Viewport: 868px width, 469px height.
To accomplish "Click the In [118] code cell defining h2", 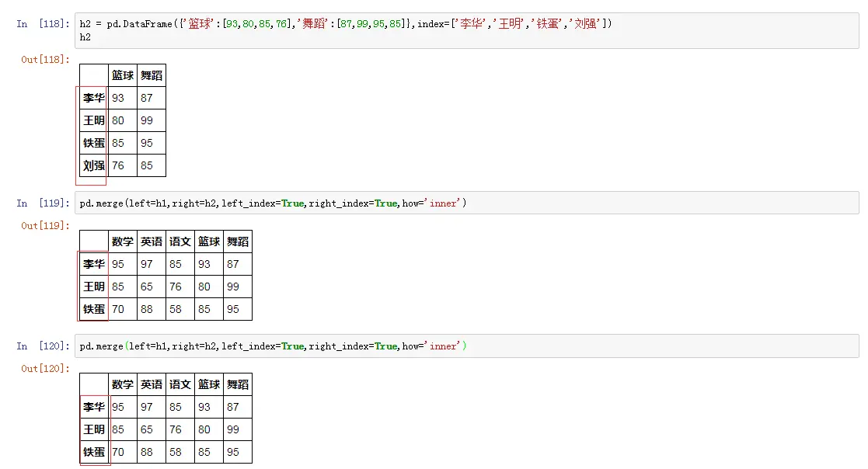I will [467, 30].
